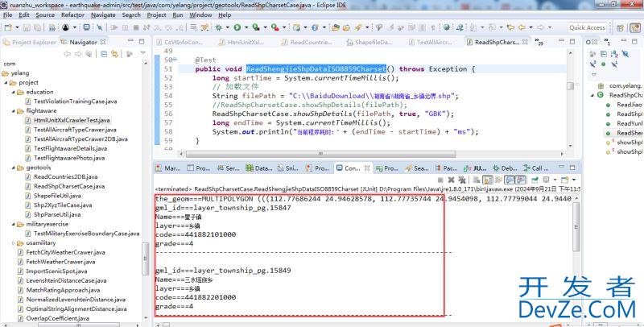
Task: Click the Sort icon in Outline panel
Action: pos(614,54)
